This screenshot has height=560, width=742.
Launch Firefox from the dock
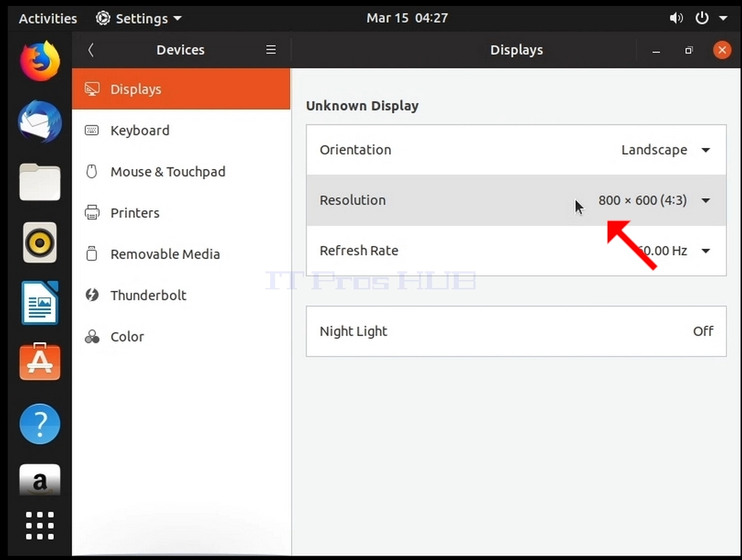point(40,60)
